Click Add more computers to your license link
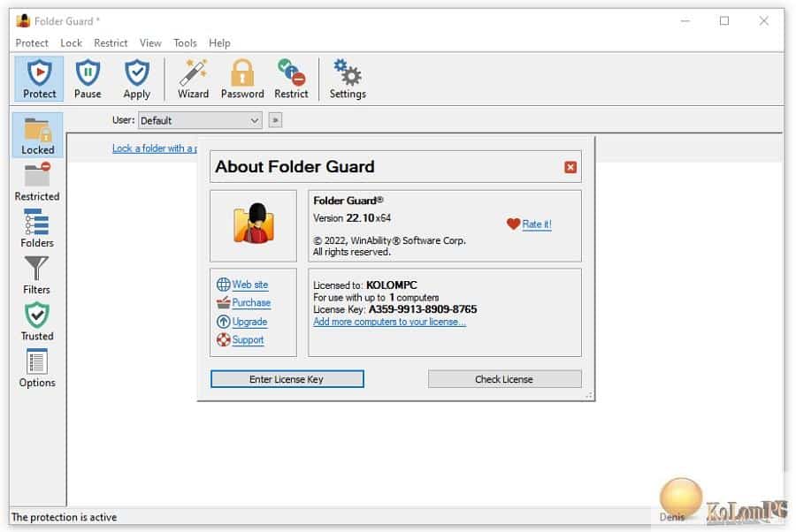 point(389,322)
